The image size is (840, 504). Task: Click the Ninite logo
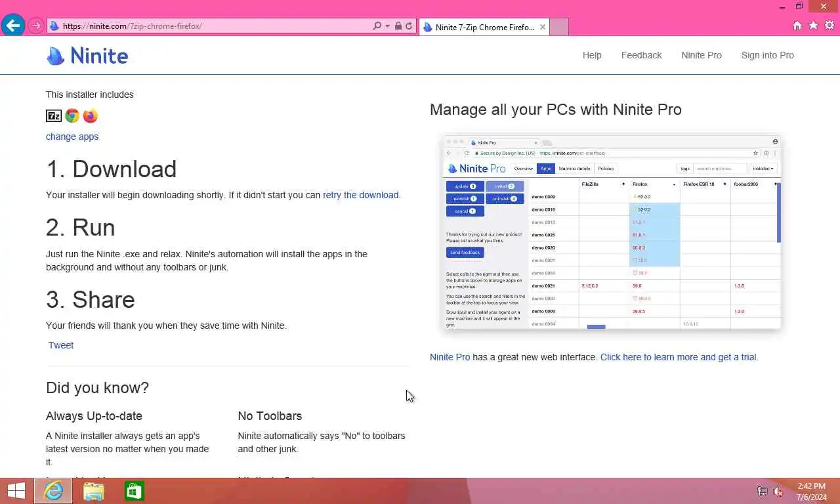(87, 56)
